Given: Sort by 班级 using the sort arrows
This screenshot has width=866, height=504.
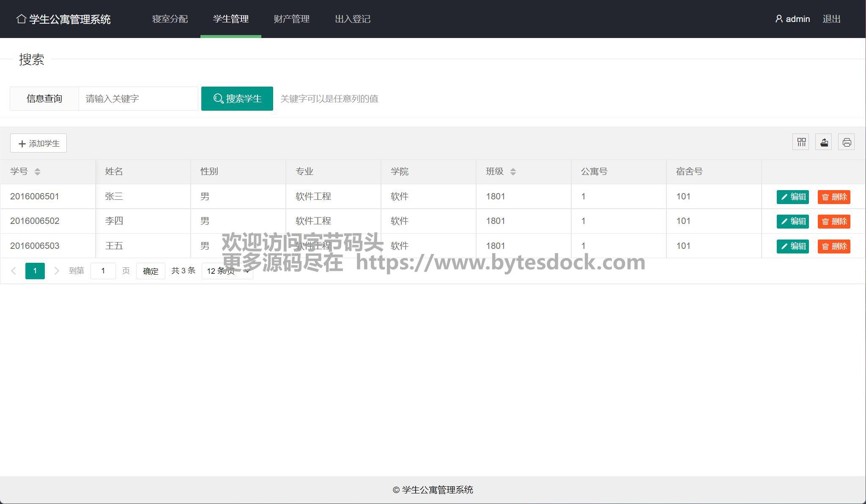Looking at the screenshot, I should pos(513,172).
